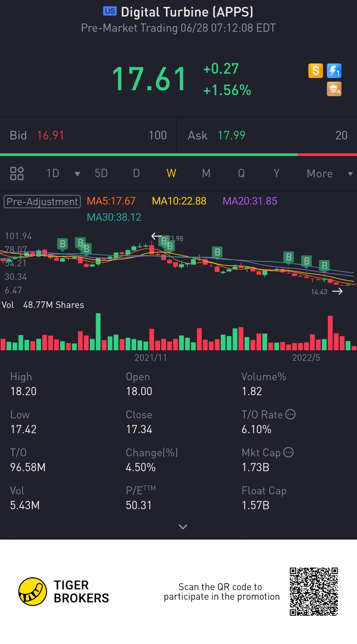Tap the High value 18.20

pos(23,391)
